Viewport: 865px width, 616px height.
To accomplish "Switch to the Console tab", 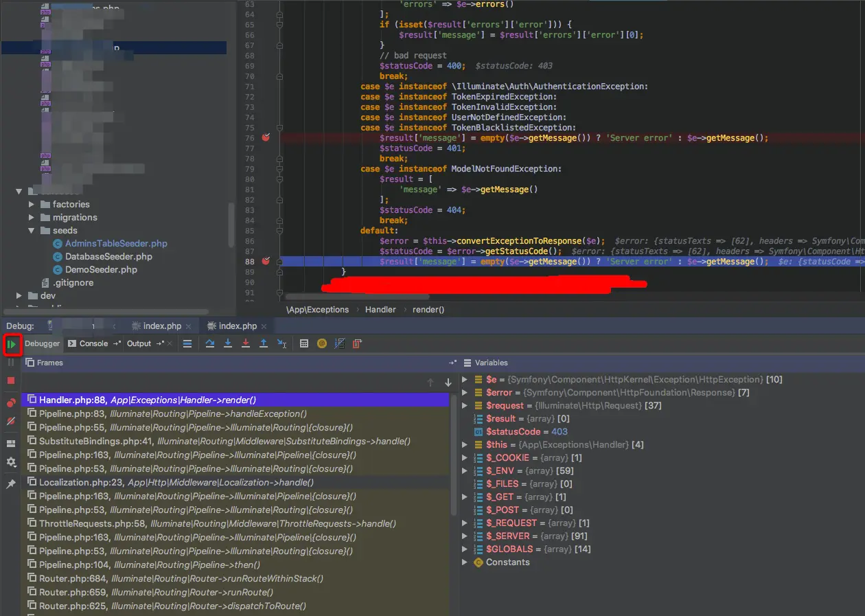I will [x=94, y=343].
